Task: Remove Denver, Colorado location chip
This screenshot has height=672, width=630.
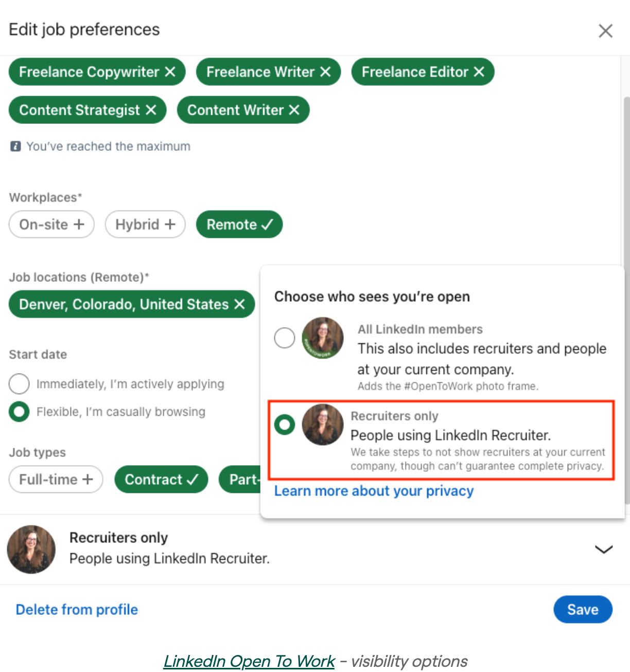Action: click(239, 304)
